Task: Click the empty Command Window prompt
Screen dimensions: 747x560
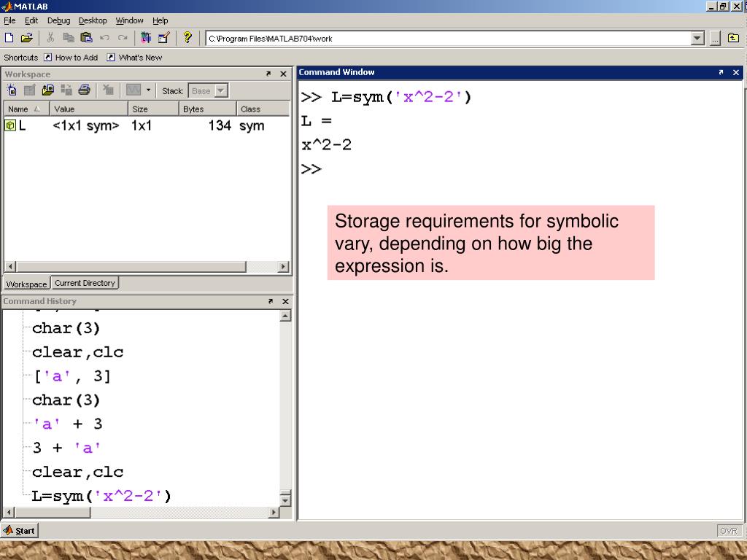Action: [311, 169]
